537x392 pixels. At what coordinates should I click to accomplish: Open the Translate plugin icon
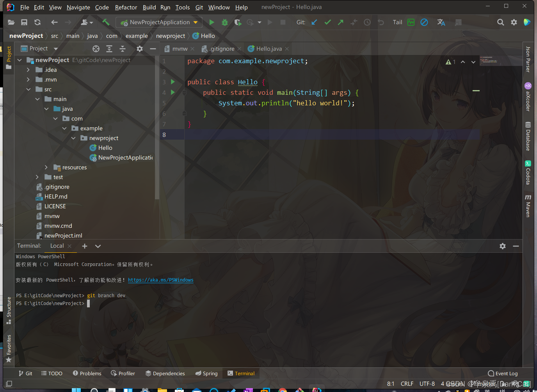coord(441,22)
